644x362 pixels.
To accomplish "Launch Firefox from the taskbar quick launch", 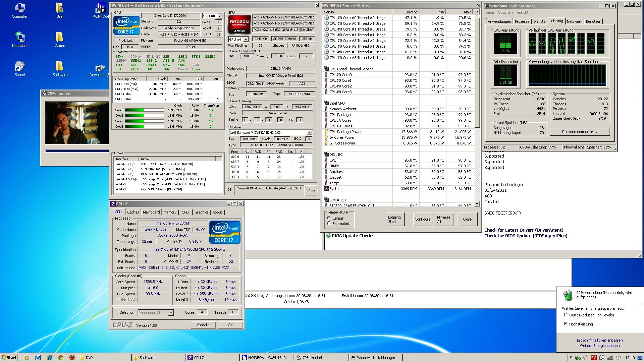I will tap(72, 358).
